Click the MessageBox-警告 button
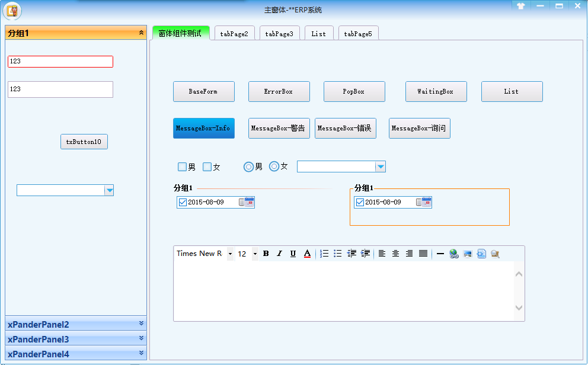The width and height of the screenshot is (588, 365). tap(279, 128)
